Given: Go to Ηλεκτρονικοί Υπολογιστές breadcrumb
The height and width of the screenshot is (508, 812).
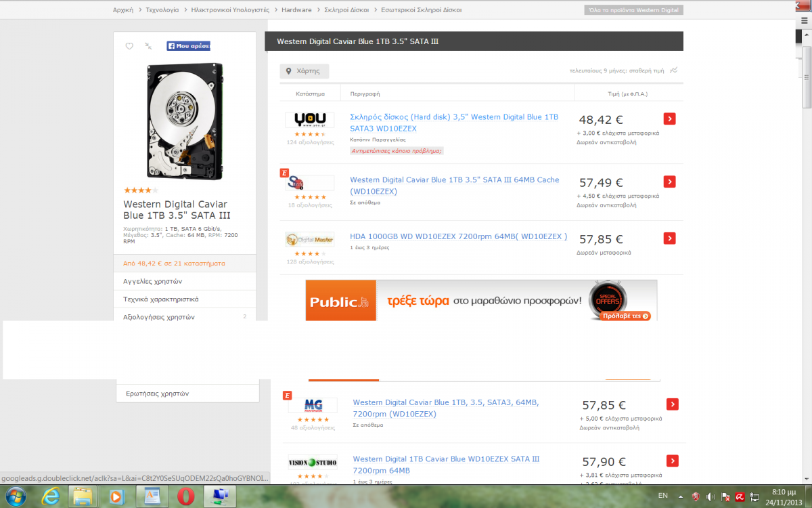Looking at the screenshot, I should [x=230, y=10].
